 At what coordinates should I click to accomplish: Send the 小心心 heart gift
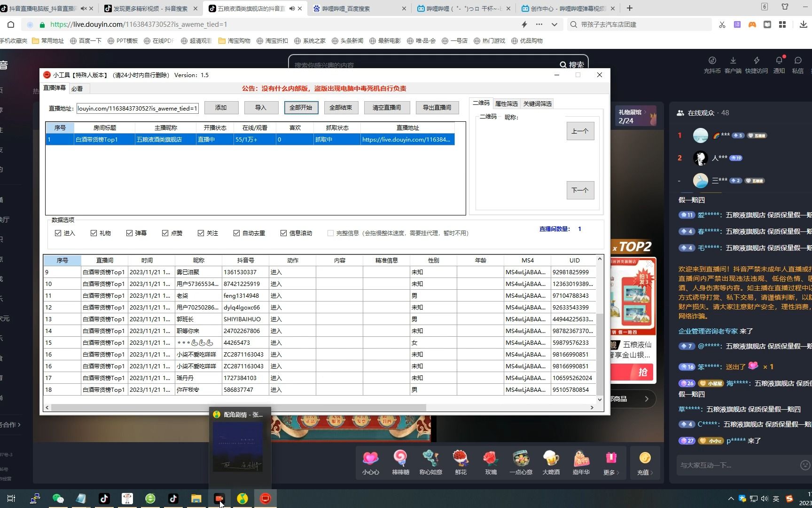[x=371, y=458]
